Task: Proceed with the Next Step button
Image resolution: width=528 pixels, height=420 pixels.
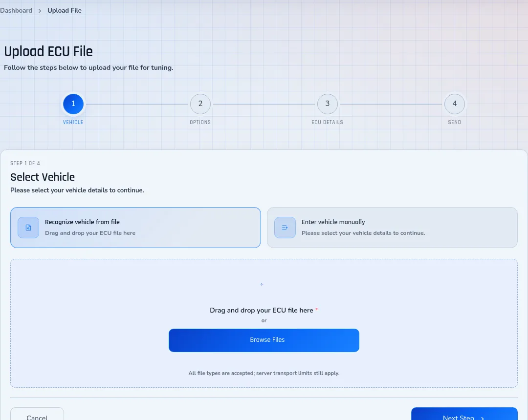Action: pos(464,414)
